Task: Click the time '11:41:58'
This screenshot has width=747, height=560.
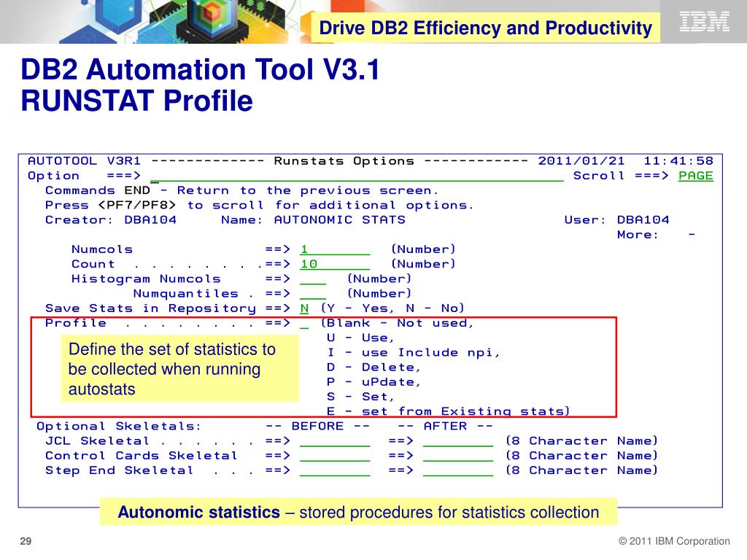Action: pos(678,161)
